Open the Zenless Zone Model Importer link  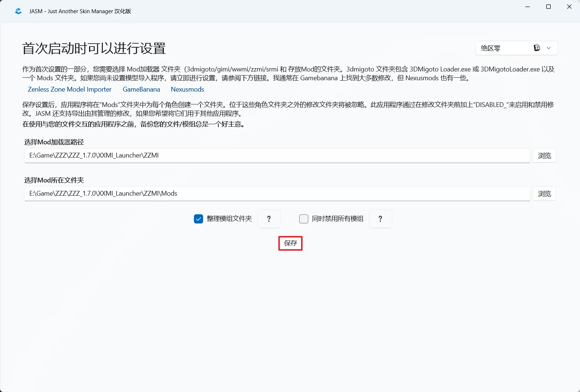coord(70,89)
